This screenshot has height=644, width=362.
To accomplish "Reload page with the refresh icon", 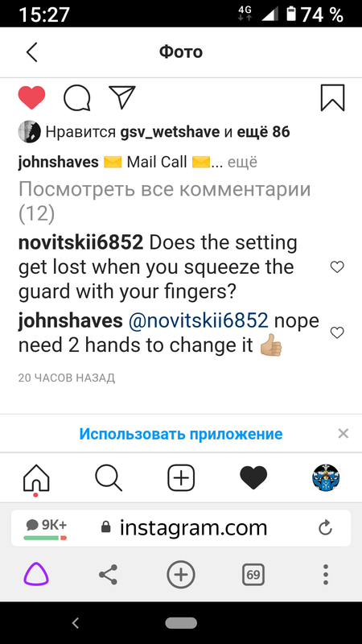I will 325,528.
